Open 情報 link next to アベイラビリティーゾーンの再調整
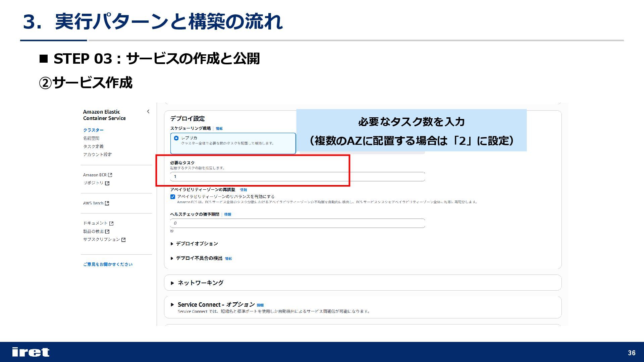The height and width of the screenshot is (362, 644). coord(244,190)
